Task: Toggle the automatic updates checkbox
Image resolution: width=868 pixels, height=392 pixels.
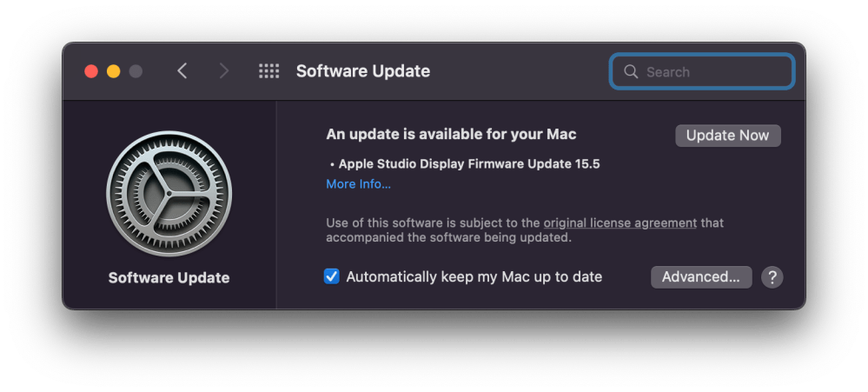Action: click(x=331, y=276)
